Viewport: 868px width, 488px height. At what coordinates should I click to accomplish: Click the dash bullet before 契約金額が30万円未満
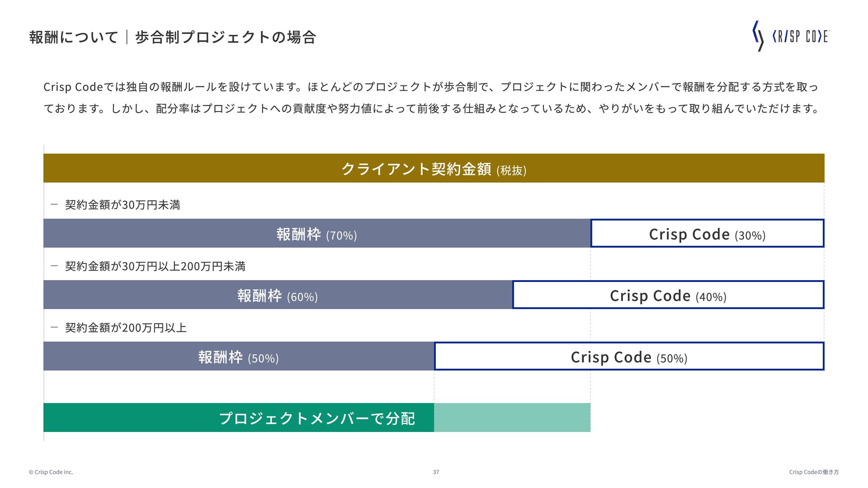tap(54, 205)
